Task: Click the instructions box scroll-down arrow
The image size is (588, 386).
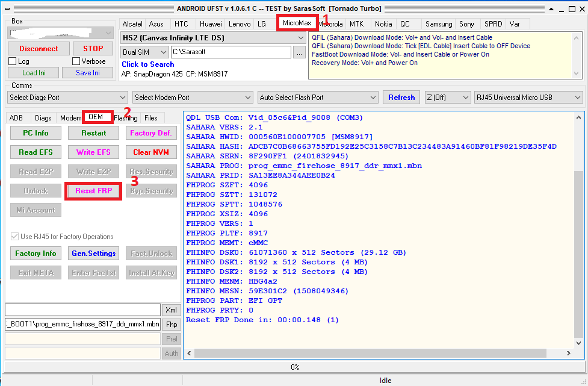Action: pyautogui.click(x=577, y=74)
